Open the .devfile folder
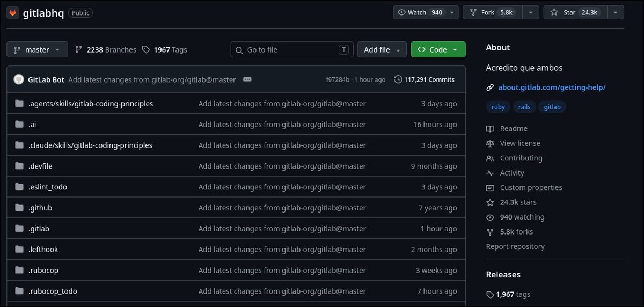This screenshot has width=644, height=307. 40,166
